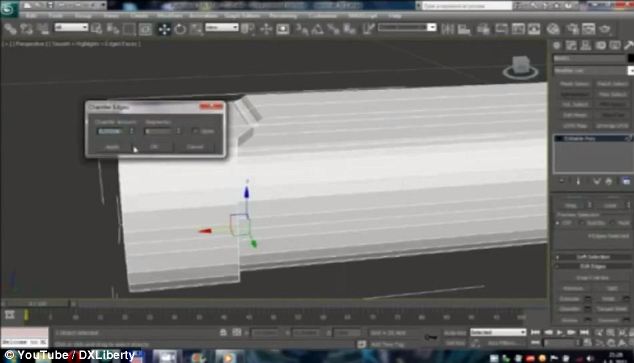Screen dimensions: 634x363
Task: Click Cancel in Chamfer Edges dialog
Action: (195, 147)
